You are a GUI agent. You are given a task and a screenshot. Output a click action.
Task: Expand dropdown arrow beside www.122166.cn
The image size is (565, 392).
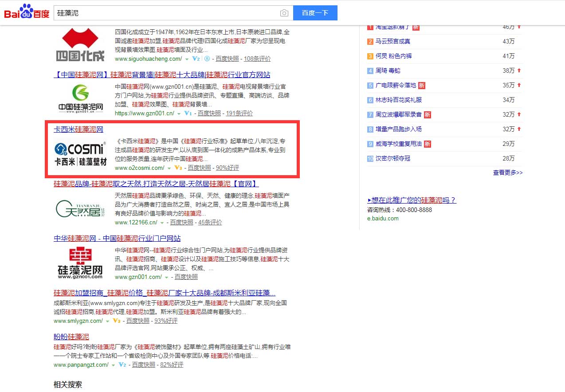pyautogui.click(x=162, y=223)
